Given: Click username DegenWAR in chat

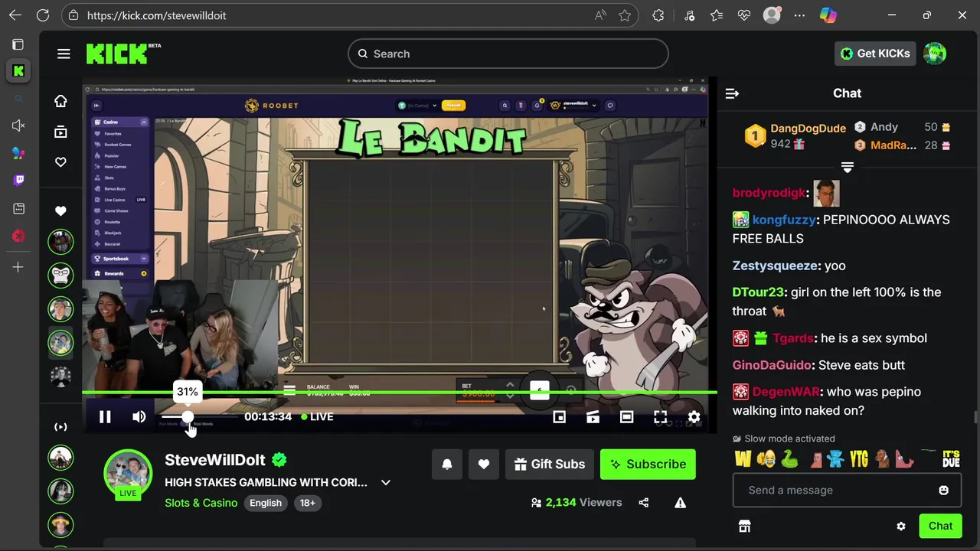Looking at the screenshot, I should coord(786,392).
